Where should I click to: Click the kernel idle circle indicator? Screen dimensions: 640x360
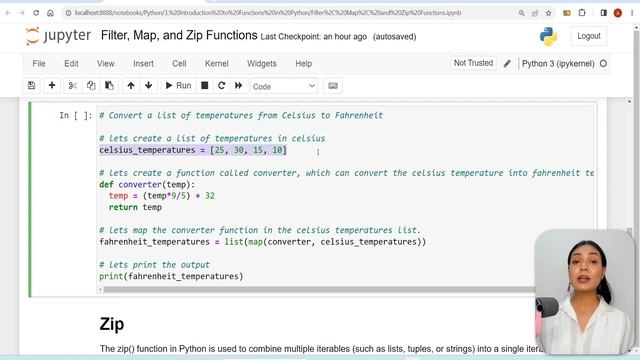(x=603, y=64)
